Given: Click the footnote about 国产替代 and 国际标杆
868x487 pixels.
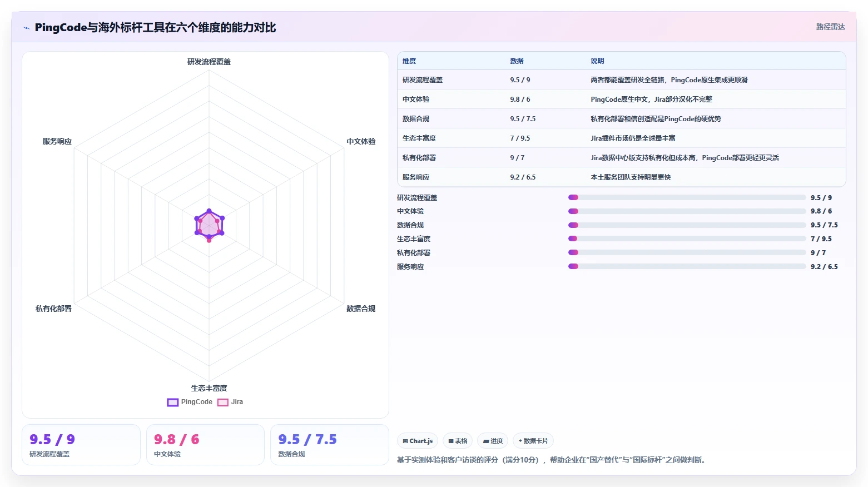Looking at the screenshot, I should (x=553, y=460).
